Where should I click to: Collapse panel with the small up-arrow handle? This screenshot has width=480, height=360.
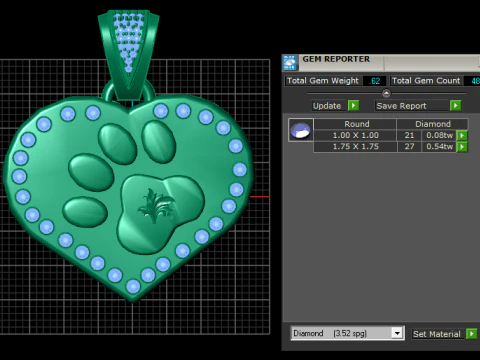[386, 93]
